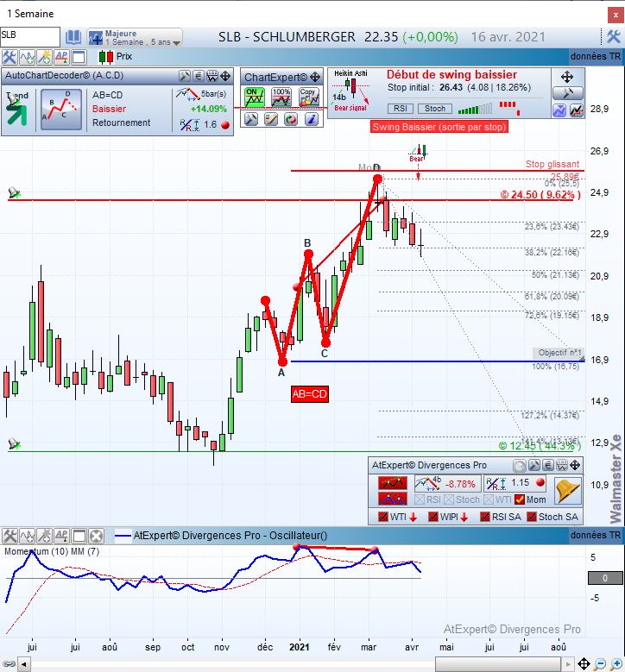The height and width of the screenshot is (672, 625).
Task: Click the price panel window-frame icon
Action: tap(79, 57)
